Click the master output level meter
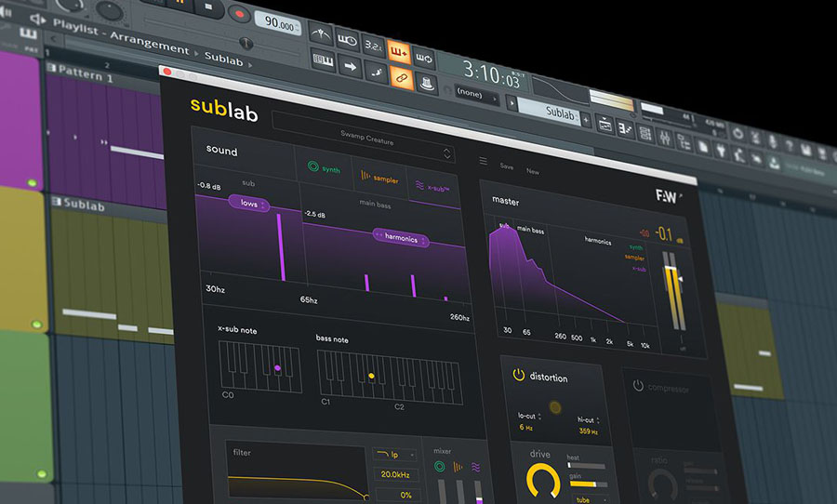 [673, 290]
